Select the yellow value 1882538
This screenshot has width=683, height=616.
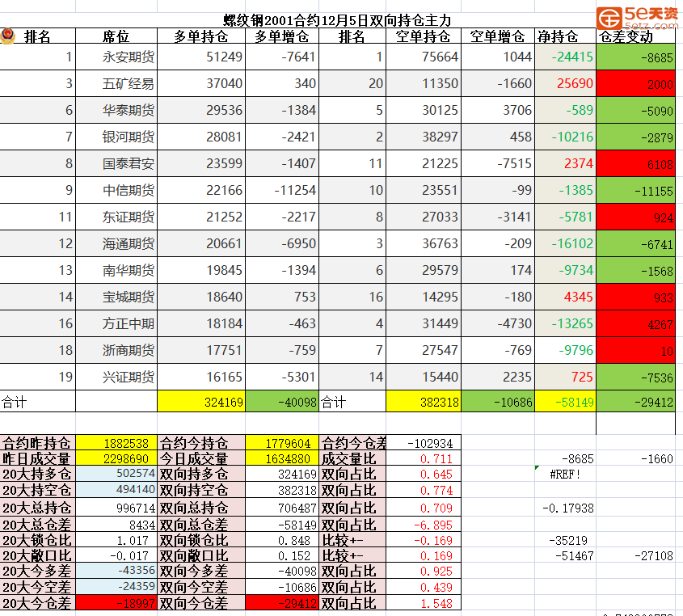[116, 443]
